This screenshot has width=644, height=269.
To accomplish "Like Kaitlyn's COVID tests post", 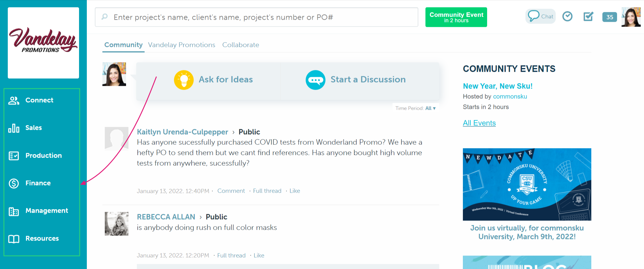I will [x=295, y=191].
